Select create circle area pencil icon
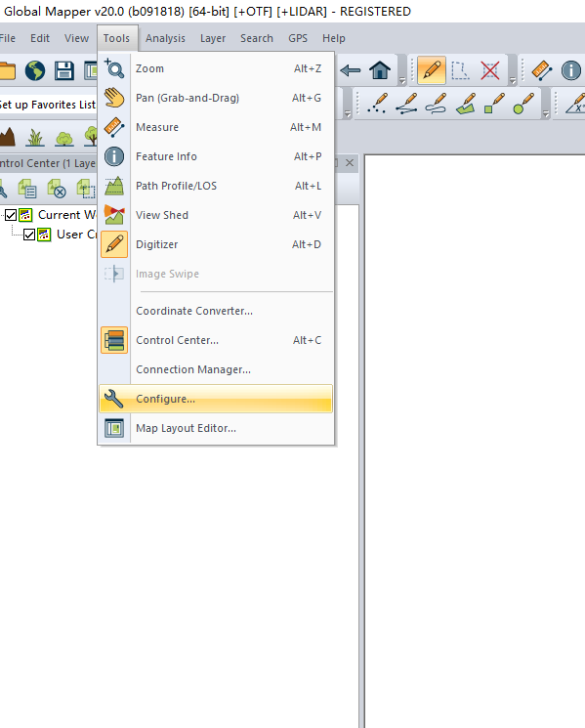The image size is (585, 728). 523,103
